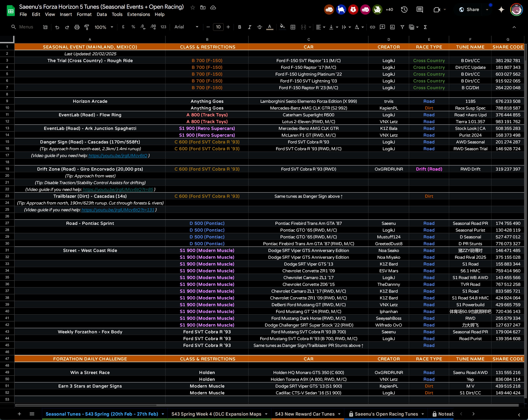This screenshot has width=528, height=420.
Task: Open the Danger Sign video guide link
Action: 118,156
